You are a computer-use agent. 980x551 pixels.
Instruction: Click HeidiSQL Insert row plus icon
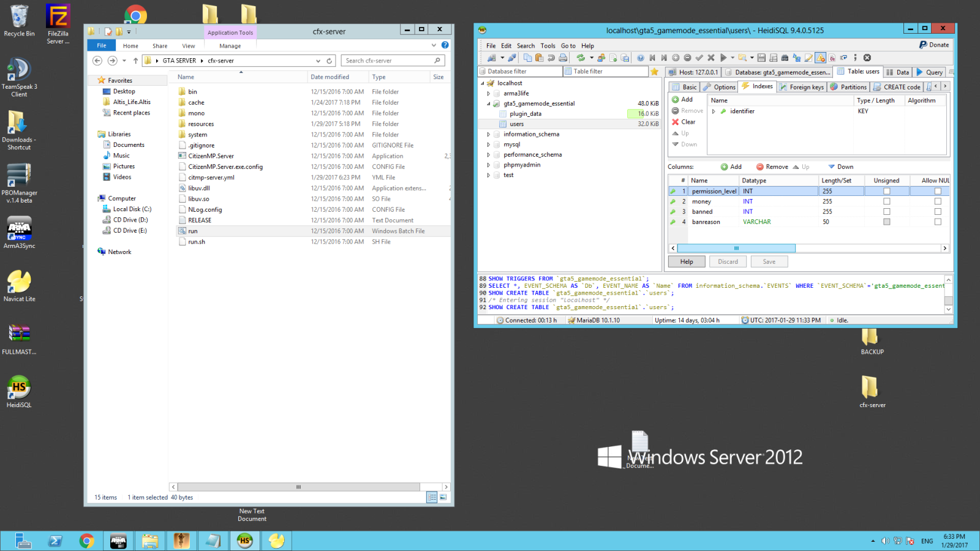676,58
